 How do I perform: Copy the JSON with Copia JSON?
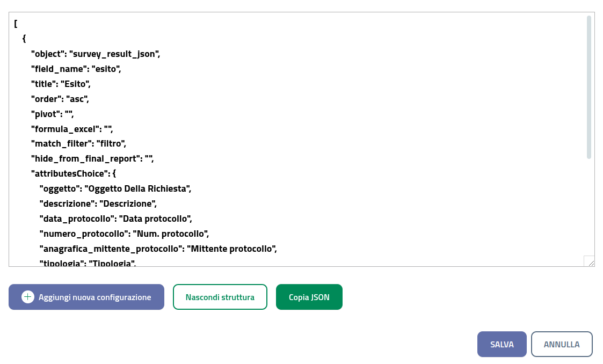309,297
